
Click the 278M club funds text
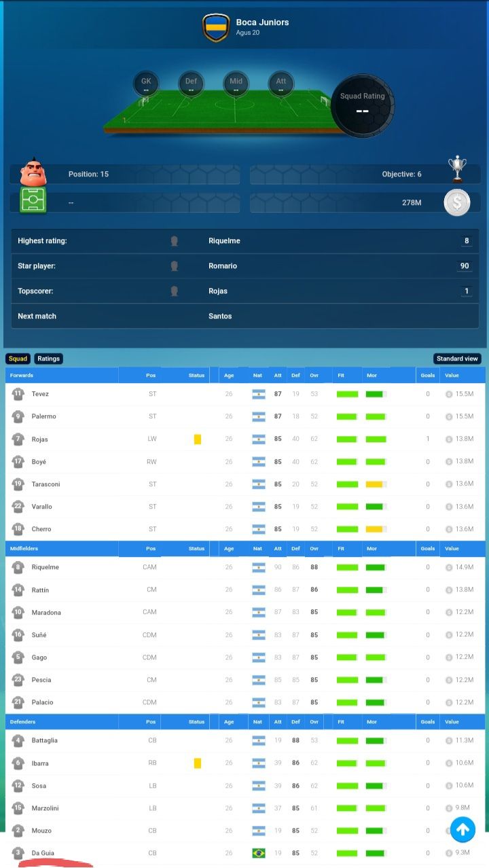tap(412, 202)
